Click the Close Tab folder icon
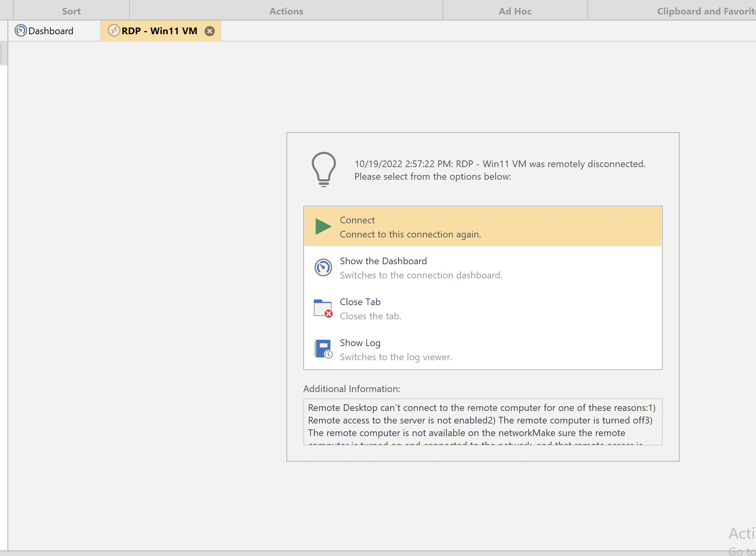756x556 pixels. pos(323,309)
